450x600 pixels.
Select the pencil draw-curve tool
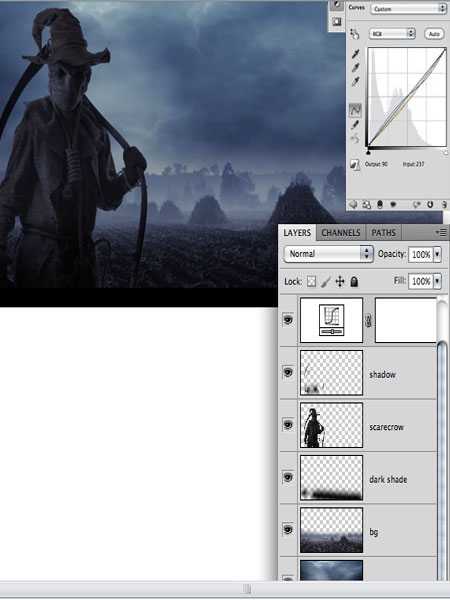pyautogui.click(x=355, y=125)
